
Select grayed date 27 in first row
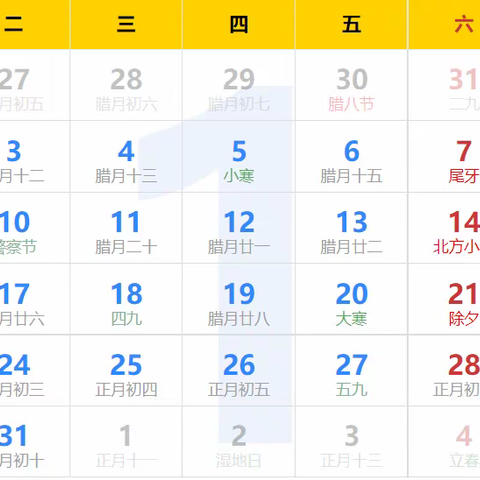click(x=35, y=85)
